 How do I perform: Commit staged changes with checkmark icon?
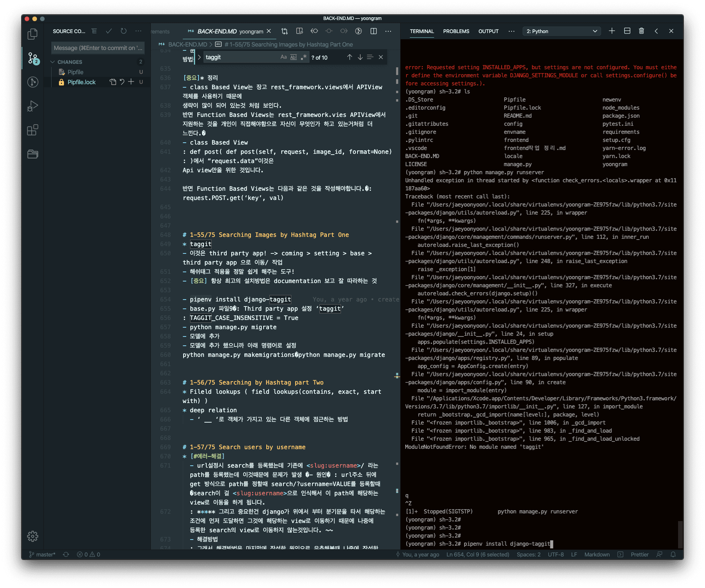[x=109, y=31]
